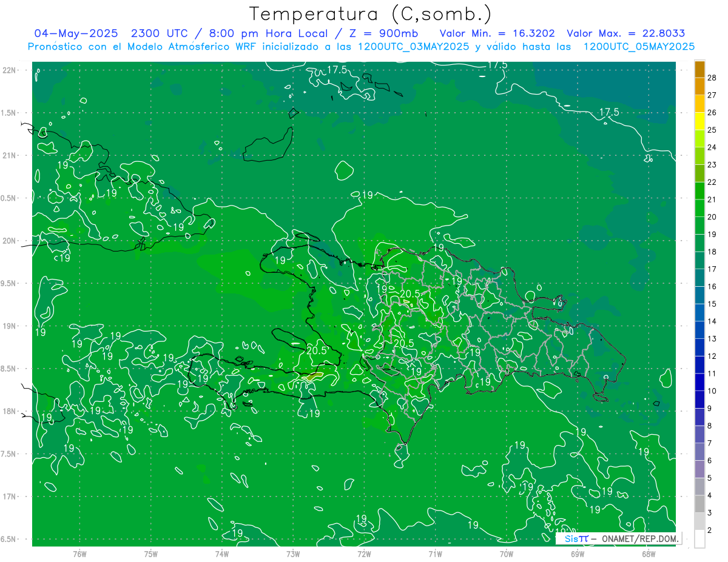Pick the 3–4 gray colorbar segment

[699, 504]
